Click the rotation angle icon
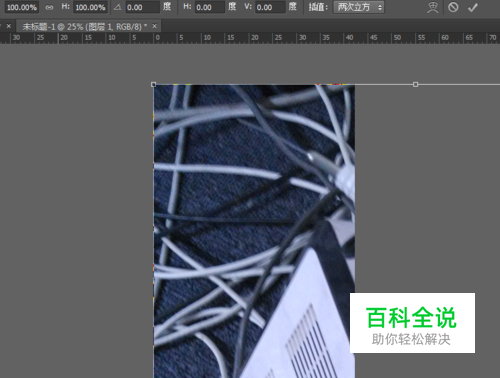This screenshot has height=378, width=500. pos(117,7)
